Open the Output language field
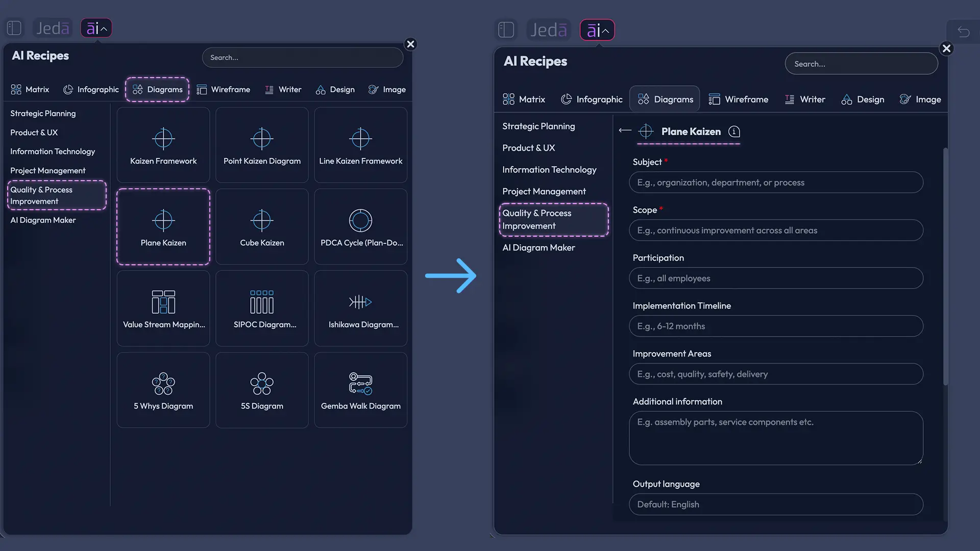 click(776, 504)
